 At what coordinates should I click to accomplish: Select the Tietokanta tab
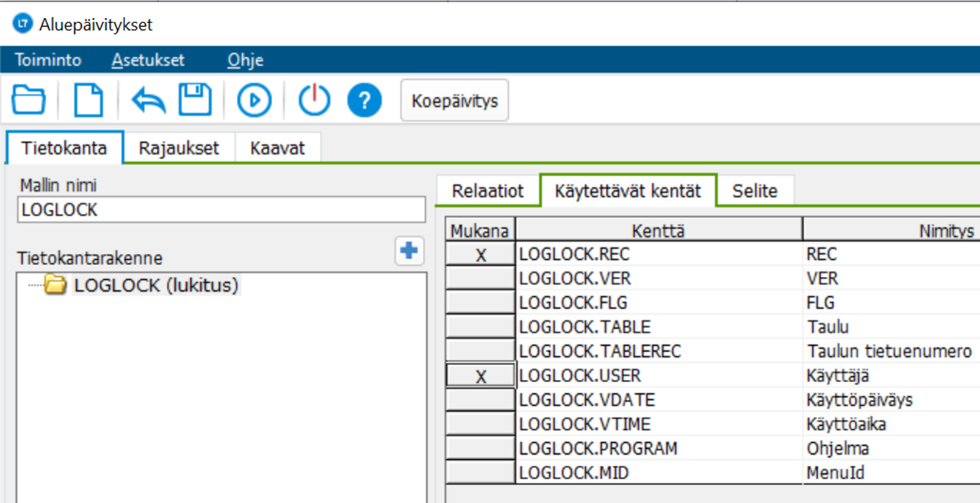[x=64, y=148]
